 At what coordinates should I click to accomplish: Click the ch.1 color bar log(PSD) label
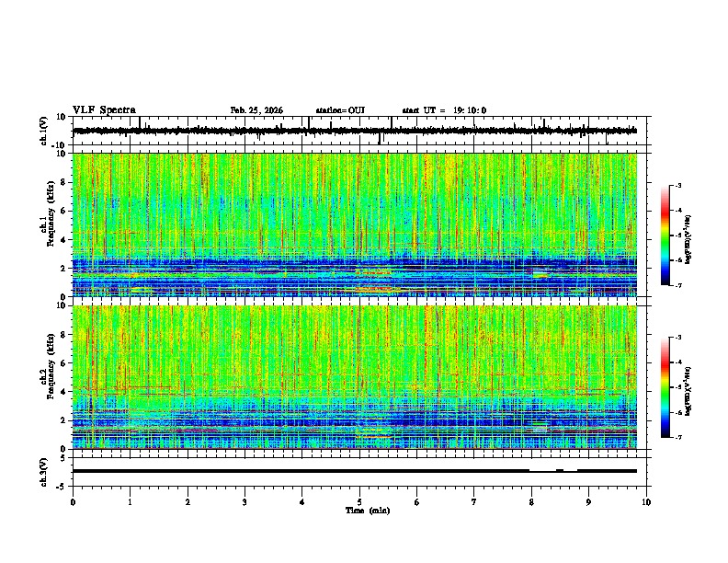click(x=688, y=240)
